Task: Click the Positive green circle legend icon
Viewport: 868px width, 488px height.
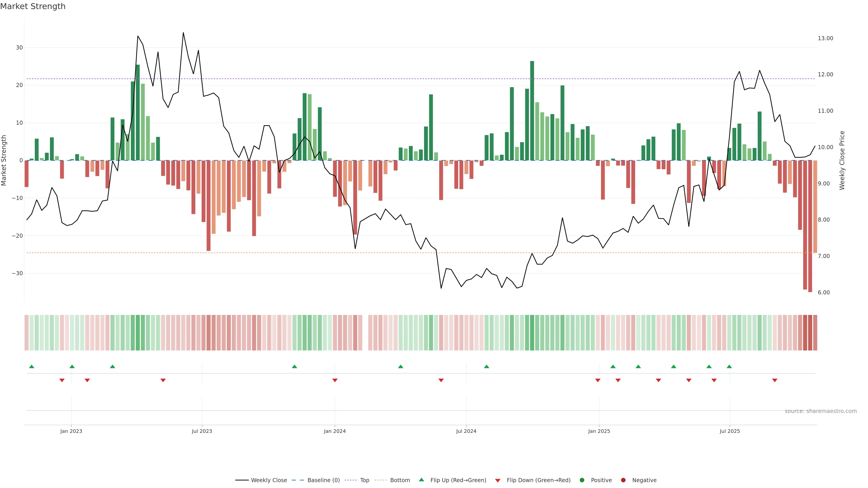Action: (582, 480)
